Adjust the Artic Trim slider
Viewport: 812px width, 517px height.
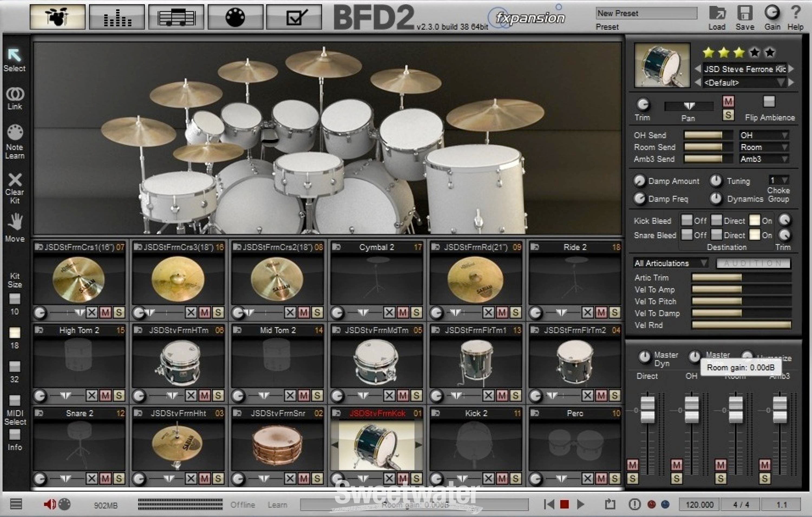pyautogui.click(x=742, y=277)
